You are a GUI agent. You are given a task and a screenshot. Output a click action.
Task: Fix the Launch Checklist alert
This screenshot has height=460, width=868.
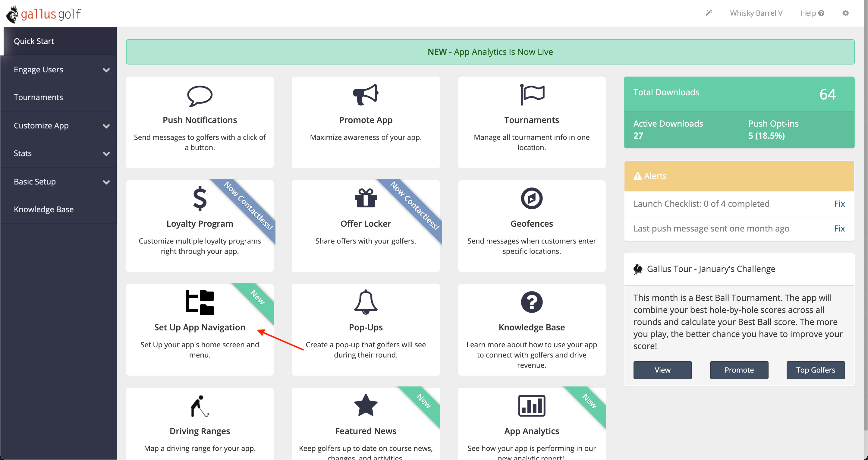point(840,203)
